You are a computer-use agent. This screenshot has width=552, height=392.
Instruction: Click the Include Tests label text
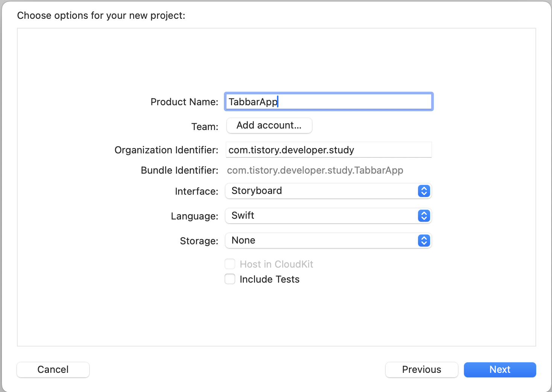pyautogui.click(x=269, y=279)
